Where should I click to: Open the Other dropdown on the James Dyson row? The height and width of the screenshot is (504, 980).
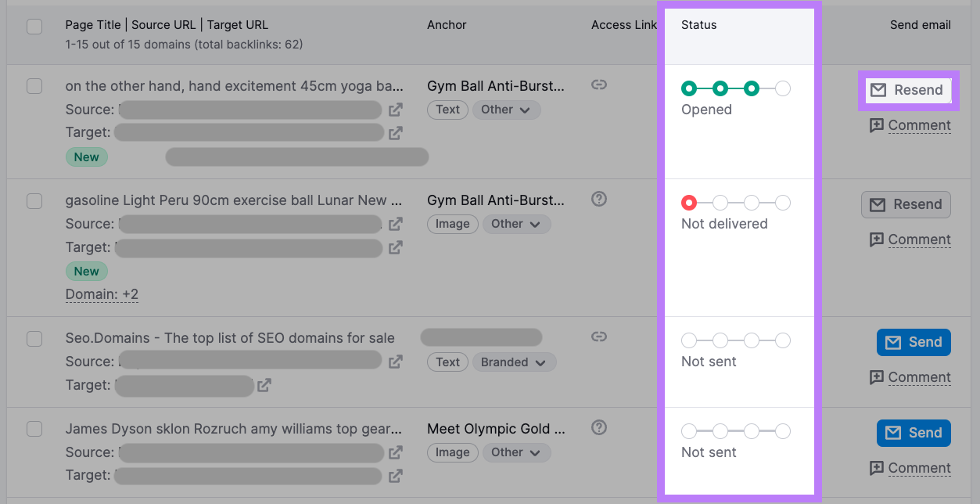(516, 452)
